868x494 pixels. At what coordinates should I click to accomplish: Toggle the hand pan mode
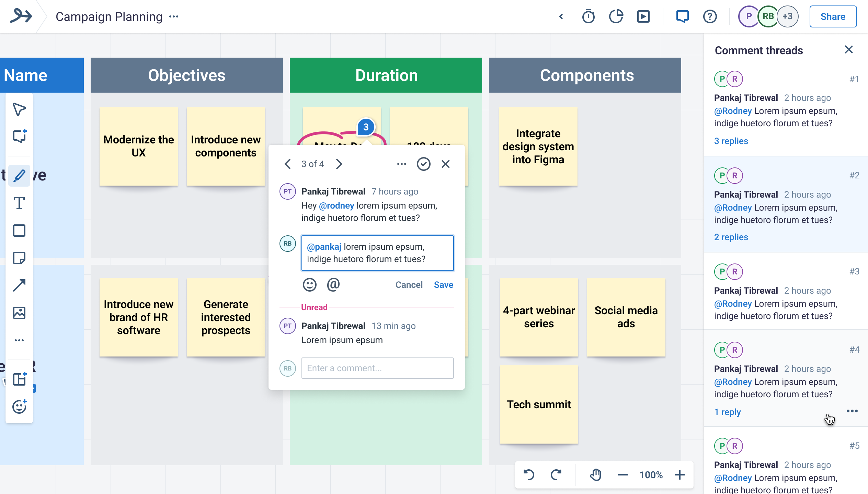(595, 475)
